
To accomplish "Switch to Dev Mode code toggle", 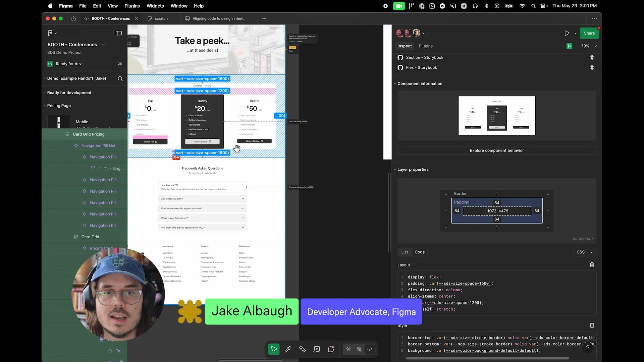I will point(370,349).
